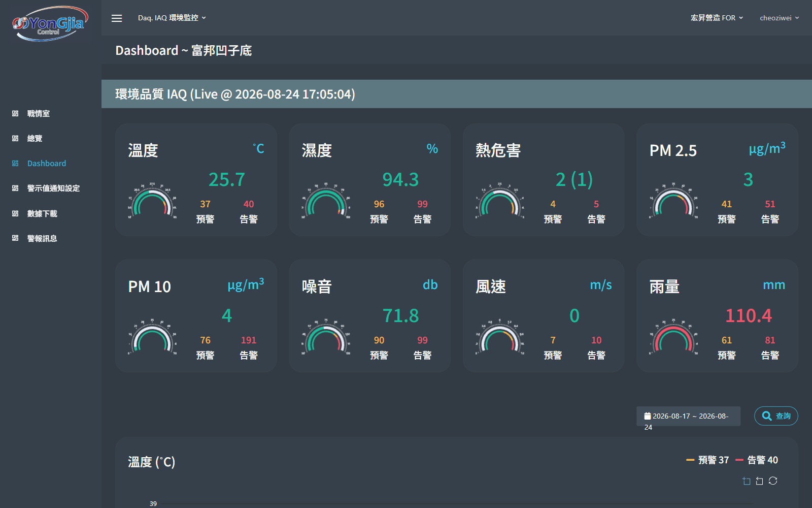Click the 環境品質 IAQ Live header
This screenshot has width=812, height=508.
235,94
